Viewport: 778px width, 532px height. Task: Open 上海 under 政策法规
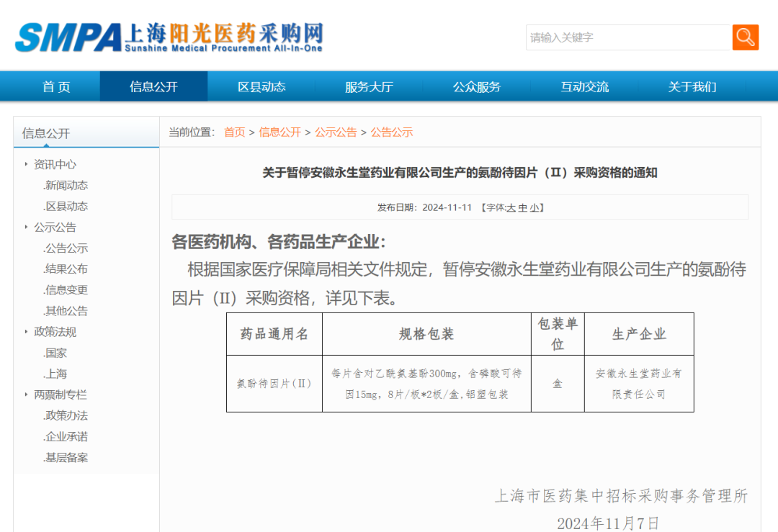[55, 374]
